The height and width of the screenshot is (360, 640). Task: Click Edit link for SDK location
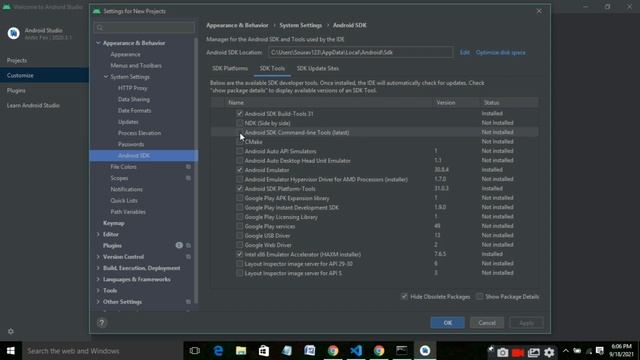[464, 53]
